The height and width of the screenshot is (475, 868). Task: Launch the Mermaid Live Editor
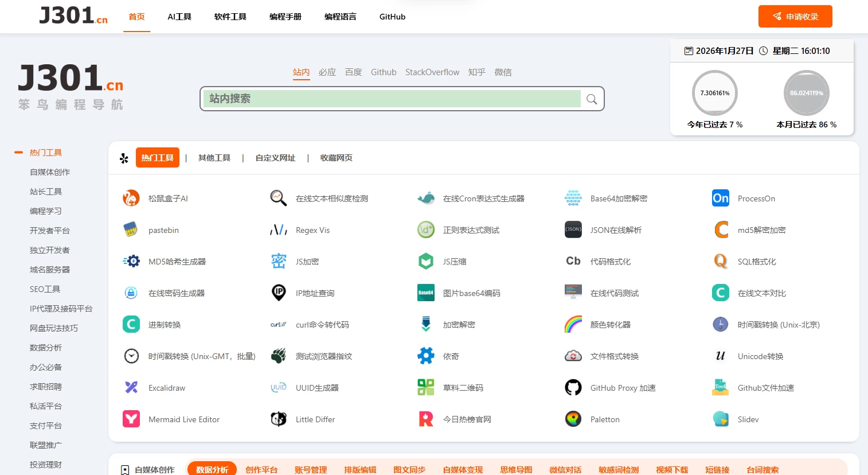pyautogui.click(x=185, y=419)
